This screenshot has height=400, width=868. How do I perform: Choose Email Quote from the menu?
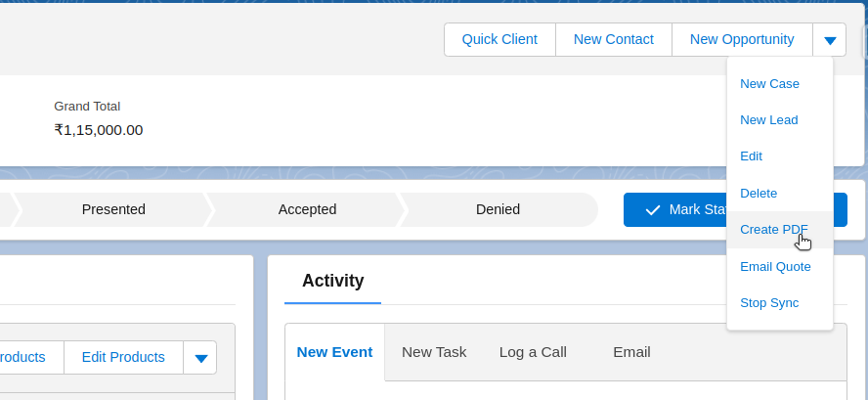775,266
